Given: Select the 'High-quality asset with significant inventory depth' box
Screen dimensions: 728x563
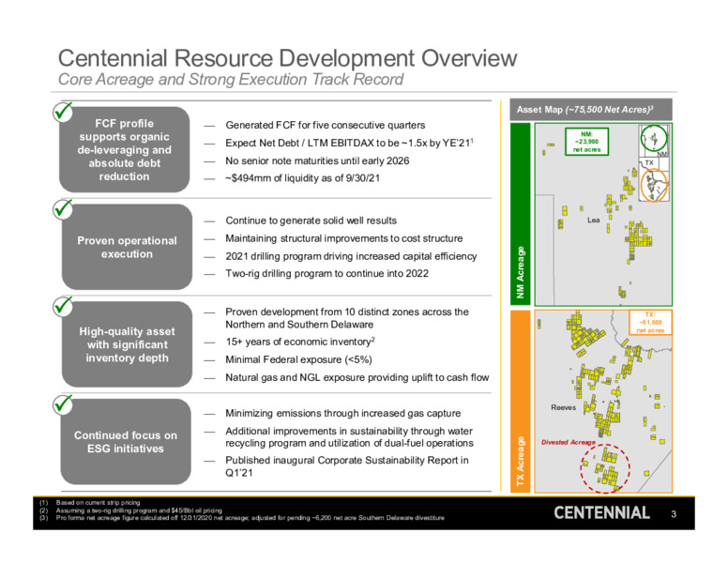Looking at the screenshot, I should tap(127, 344).
